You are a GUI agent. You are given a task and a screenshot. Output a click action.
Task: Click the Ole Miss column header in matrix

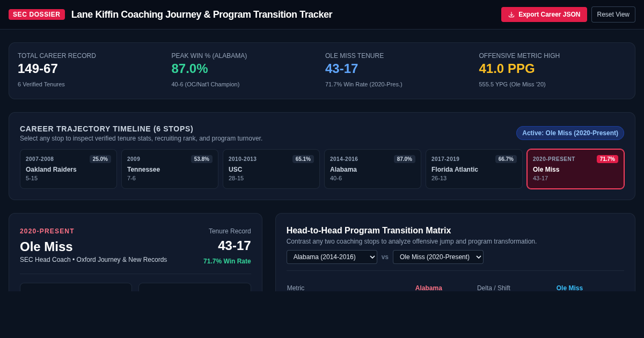pyautogui.click(x=569, y=288)
